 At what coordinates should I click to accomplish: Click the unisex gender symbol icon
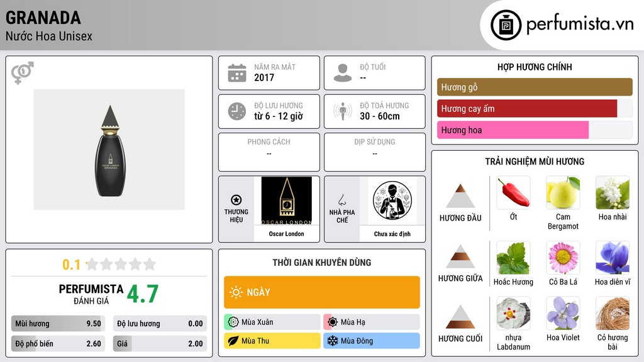pyautogui.click(x=23, y=73)
